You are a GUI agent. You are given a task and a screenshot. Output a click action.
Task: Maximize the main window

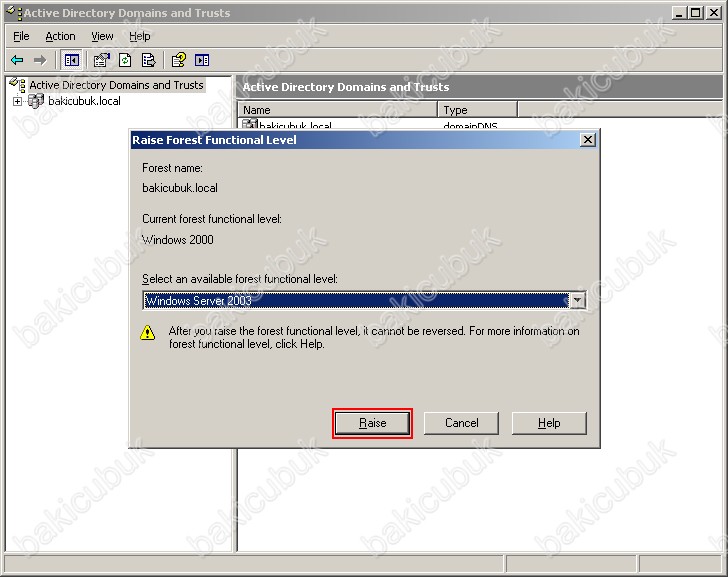[696, 13]
